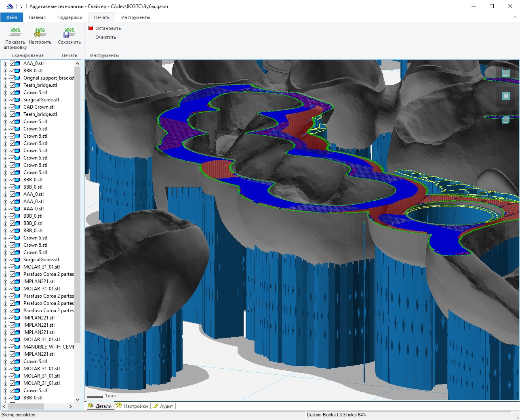The width and height of the screenshot is (520, 420).
Task: Click the Показать штриховку hatching icon
Action: [15, 32]
